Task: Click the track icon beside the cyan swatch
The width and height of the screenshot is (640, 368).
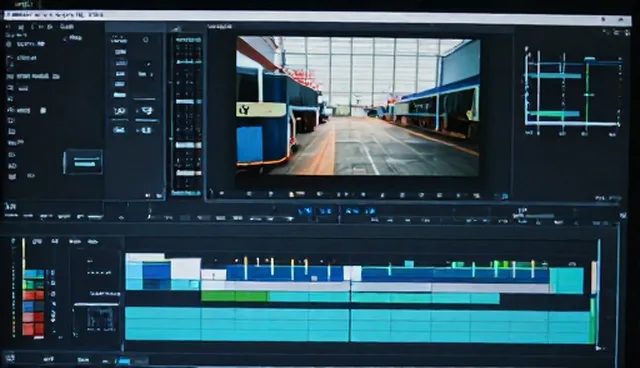Action: point(53,273)
